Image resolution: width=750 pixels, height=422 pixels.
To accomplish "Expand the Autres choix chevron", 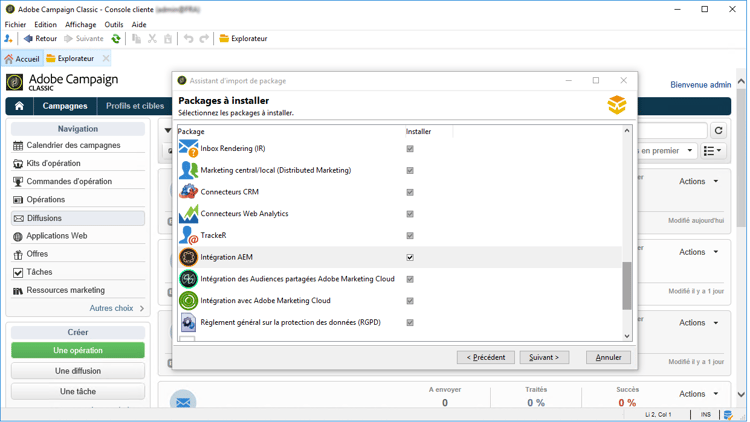I will (x=142, y=309).
